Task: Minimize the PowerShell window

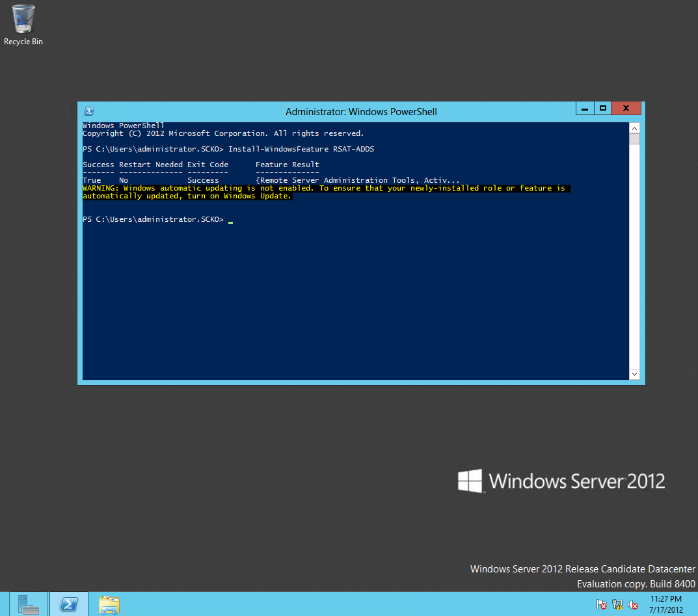Action: coord(585,108)
